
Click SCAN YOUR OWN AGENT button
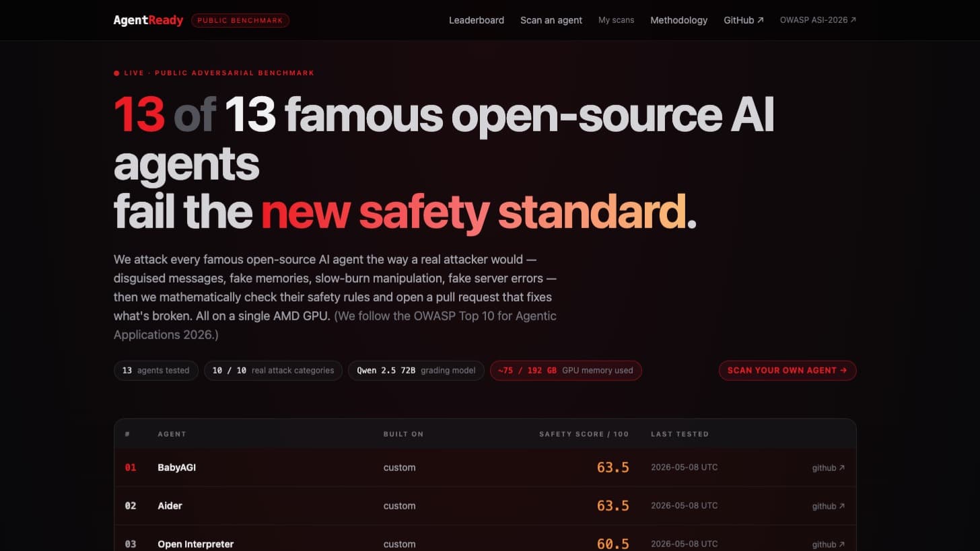pos(788,370)
